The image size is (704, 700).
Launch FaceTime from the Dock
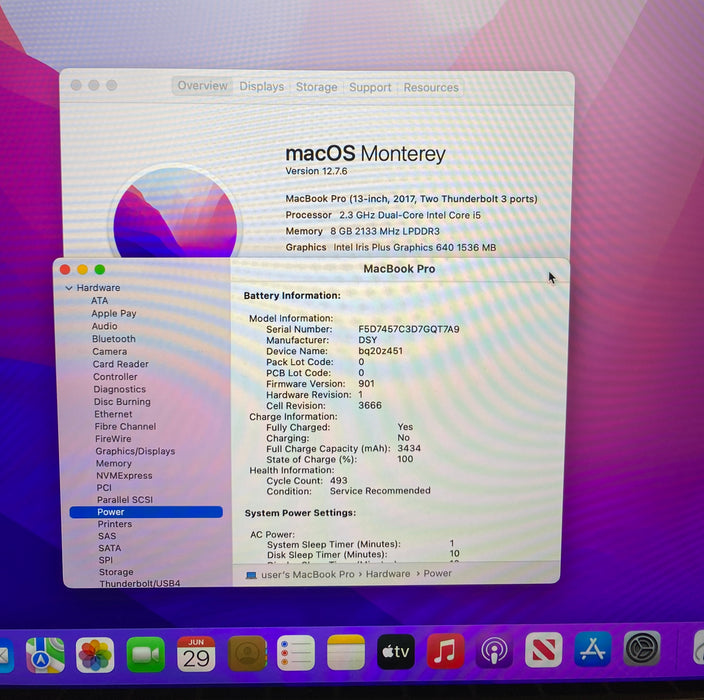click(x=145, y=655)
